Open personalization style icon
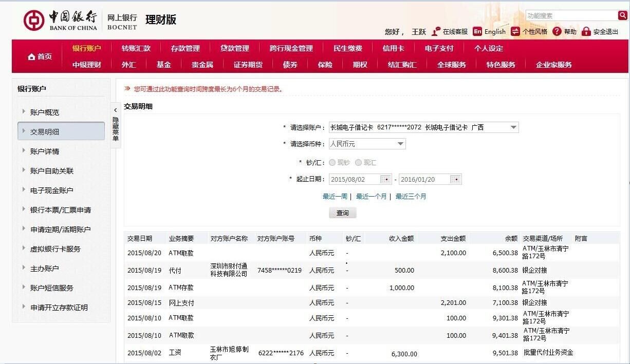The height and width of the screenshot is (364, 630). 515,31
